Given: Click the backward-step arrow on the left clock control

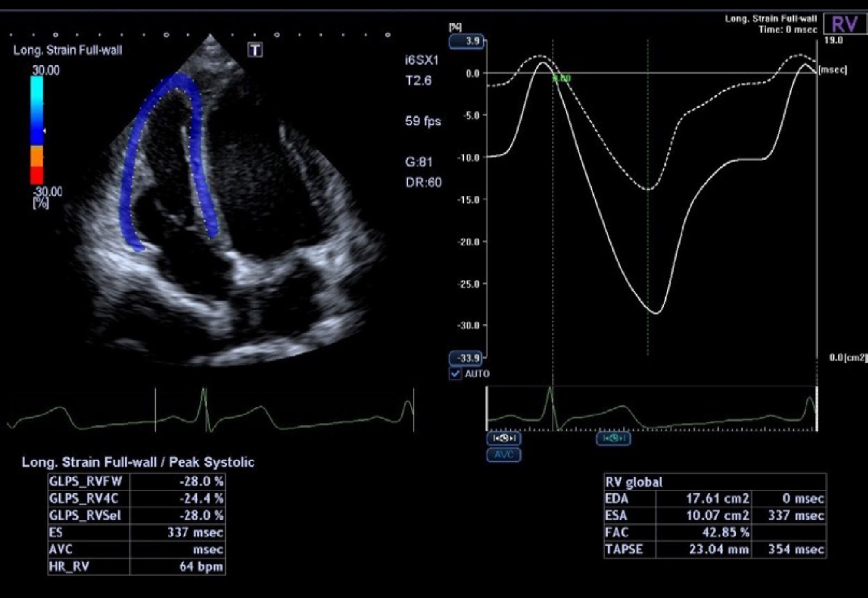Looking at the screenshot, I should pyautogui.click(x=496, y=439).
